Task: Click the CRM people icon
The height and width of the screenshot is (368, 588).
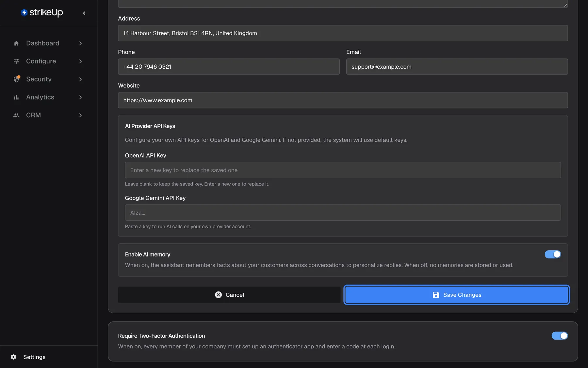Action: 16,115
